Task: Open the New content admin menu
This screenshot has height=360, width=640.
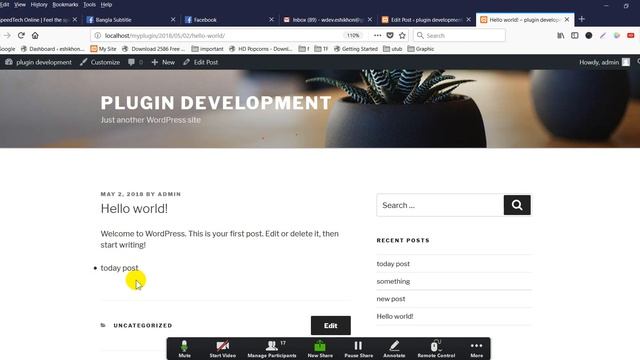Action: pos(163,62)
